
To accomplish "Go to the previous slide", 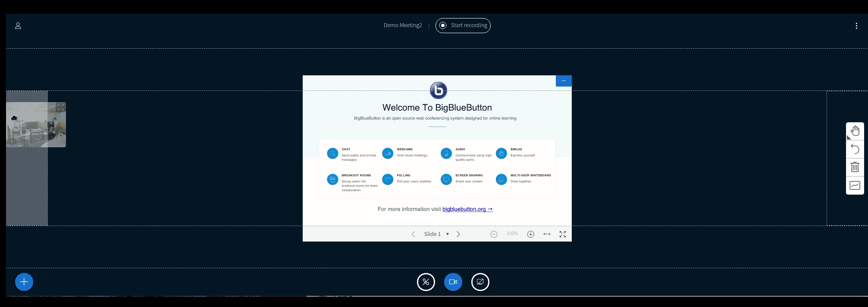I will 413,234.
